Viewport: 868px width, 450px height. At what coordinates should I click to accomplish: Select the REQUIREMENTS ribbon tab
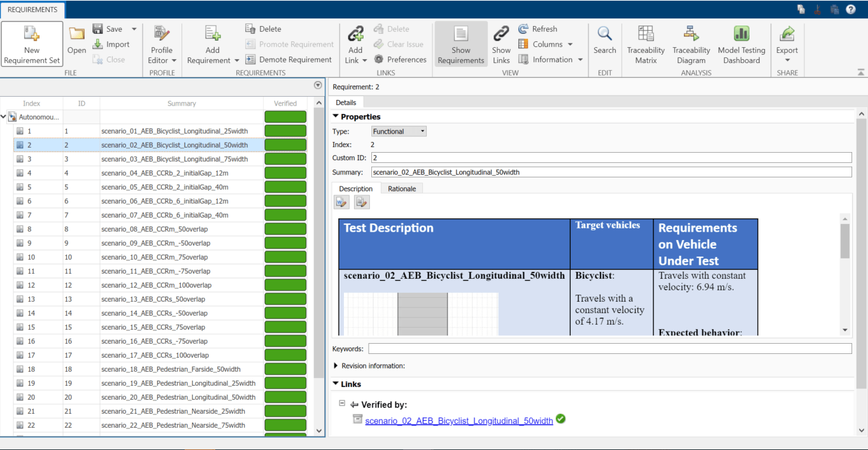[32, 10]
